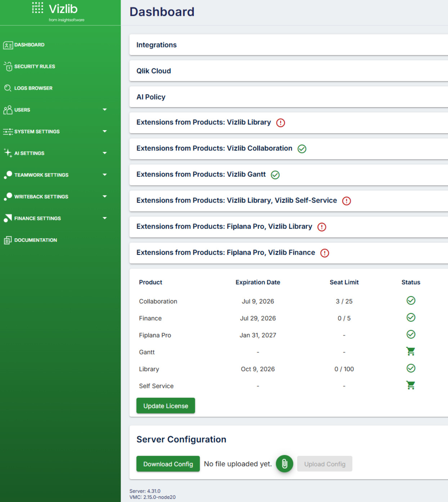Expand the Qlik Cloud panel
Screen dimensions: 448x502
(x=288, y=71)
